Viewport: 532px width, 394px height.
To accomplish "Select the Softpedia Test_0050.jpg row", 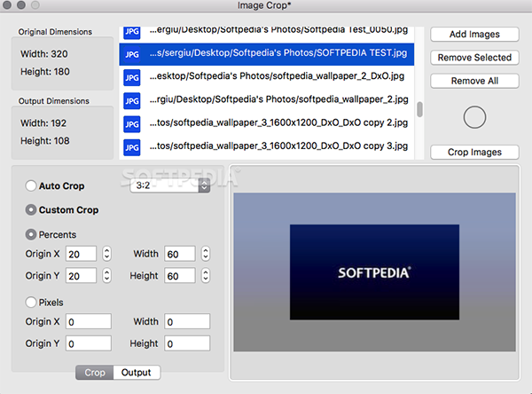I will [x=267, y=35].
